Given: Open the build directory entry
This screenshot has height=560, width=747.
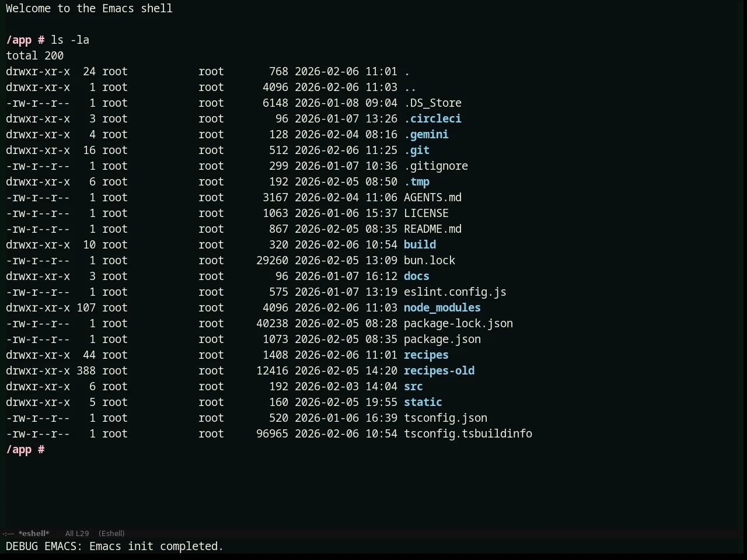Looking at the screenshot, I should coord(420,244).
